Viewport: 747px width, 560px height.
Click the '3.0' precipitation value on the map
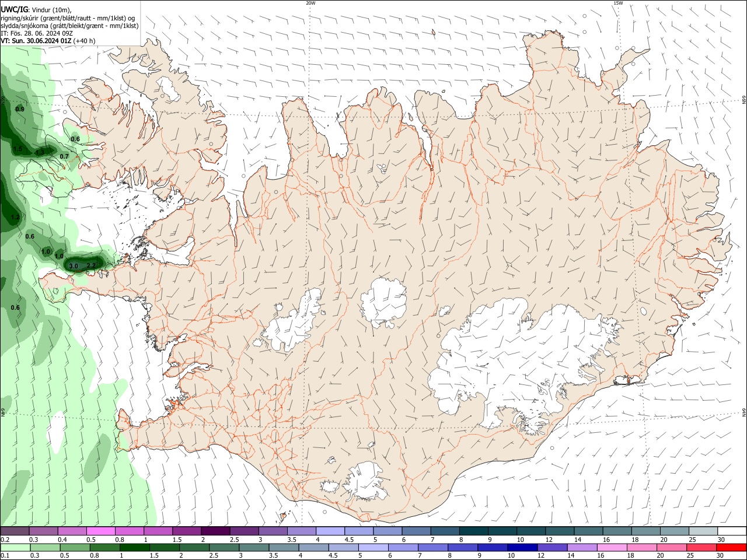(74, 266)
